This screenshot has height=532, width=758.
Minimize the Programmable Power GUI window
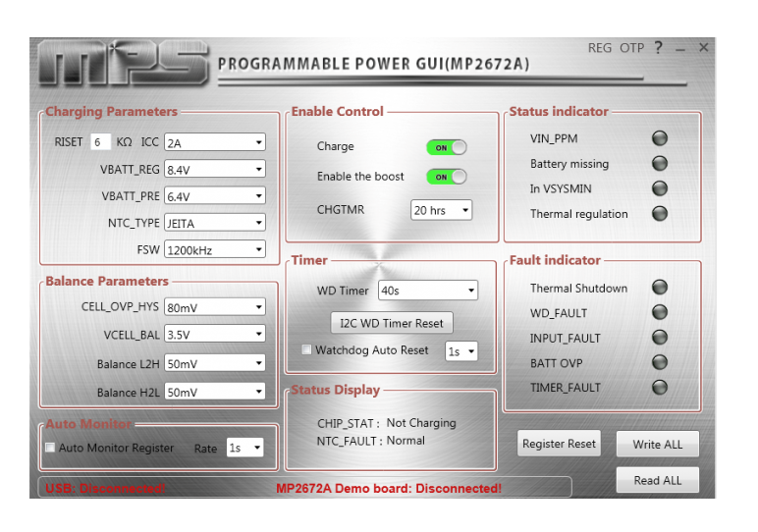[x=680, y=48]
